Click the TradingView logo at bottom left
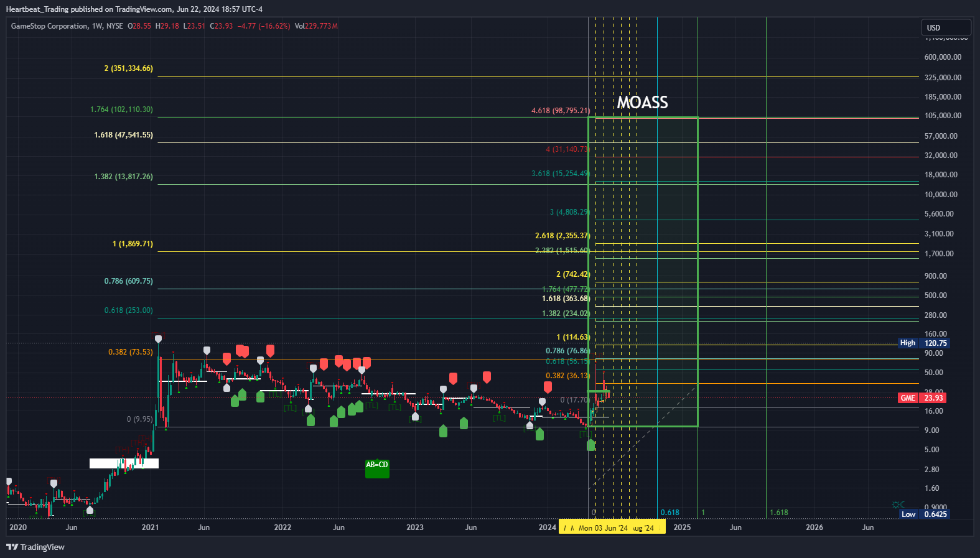The width and height of the screenshot is (980, 558). (x=35, y=547)
